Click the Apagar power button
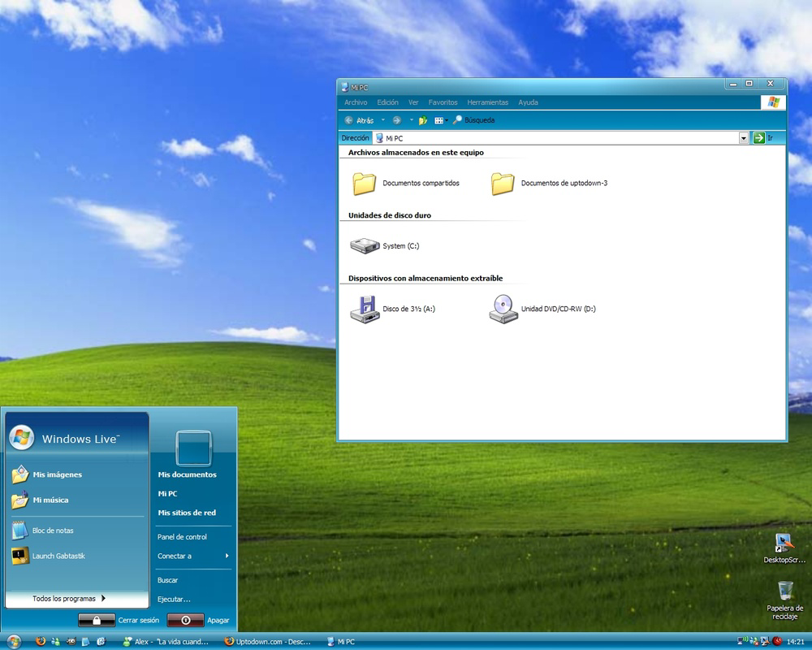This screenshot has height=650, width=812. [x=185, y=620]
